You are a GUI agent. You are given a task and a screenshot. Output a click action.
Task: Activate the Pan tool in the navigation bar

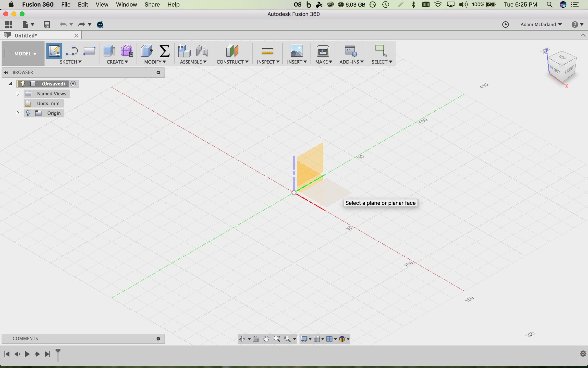click(266, 339)
